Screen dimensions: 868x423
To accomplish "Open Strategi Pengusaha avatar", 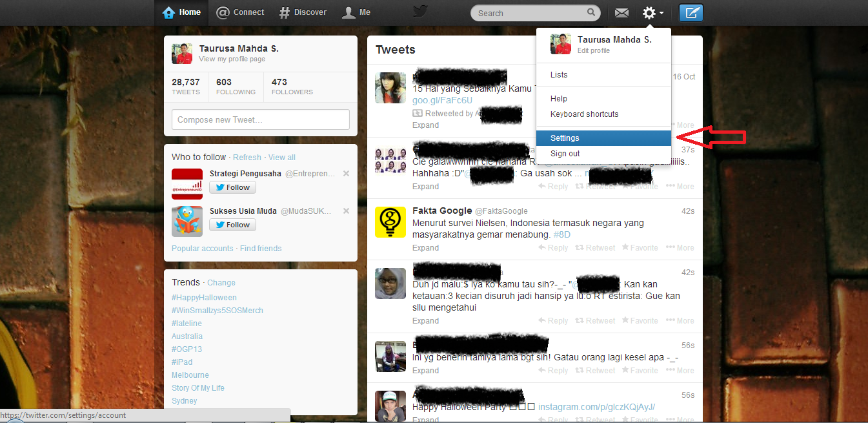I will pos(187,183).
